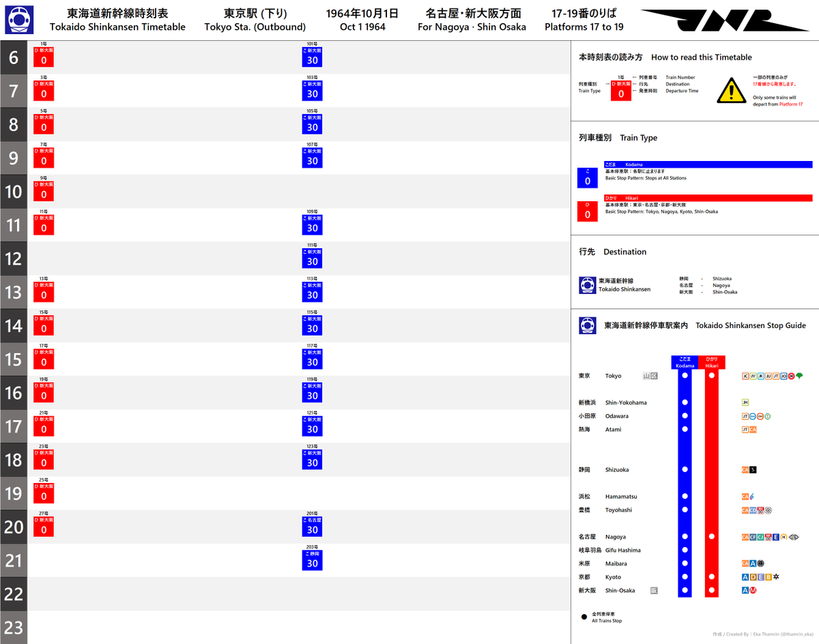
Task: Click the red 'Platform 17' text
Action: [x=790, y=104]
